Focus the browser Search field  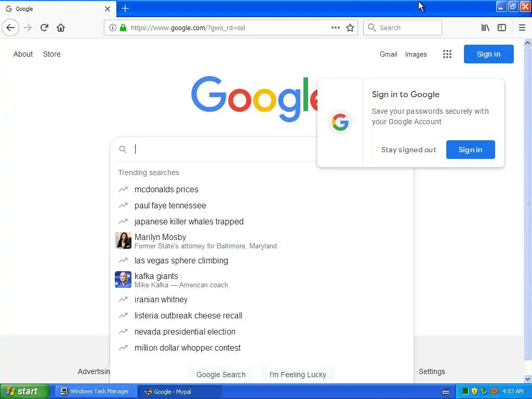[403, 28]
